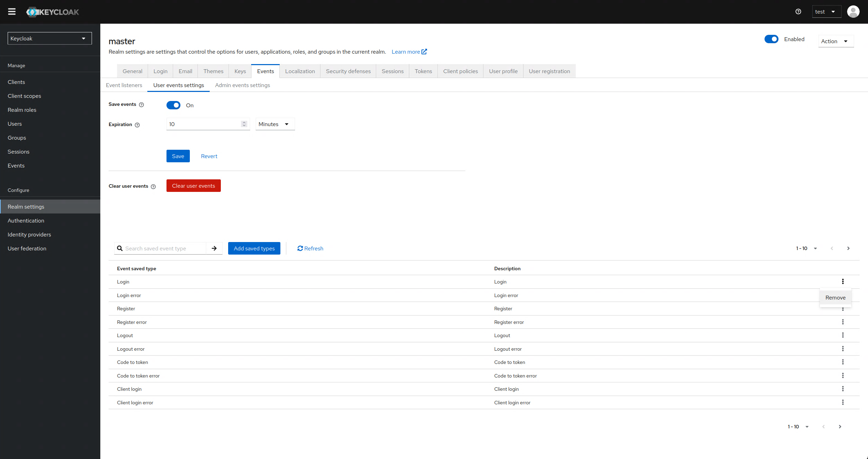Screen dimensions: 868x459
Task: Toggle the Save events switch off
Action: (173, 105)
